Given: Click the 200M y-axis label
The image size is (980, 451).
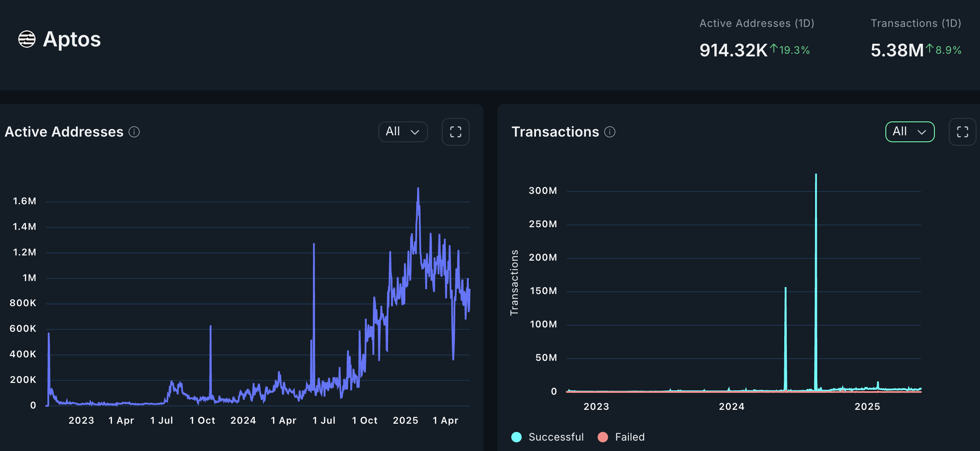Looking at the screenshot, I should pos(543,258).
